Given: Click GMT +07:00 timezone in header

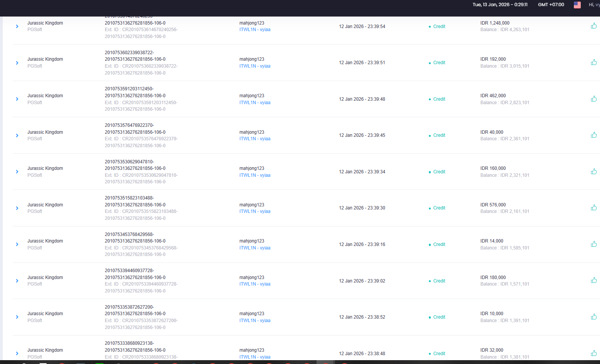Looking at the screenshot, I should [x=551, y=5].
